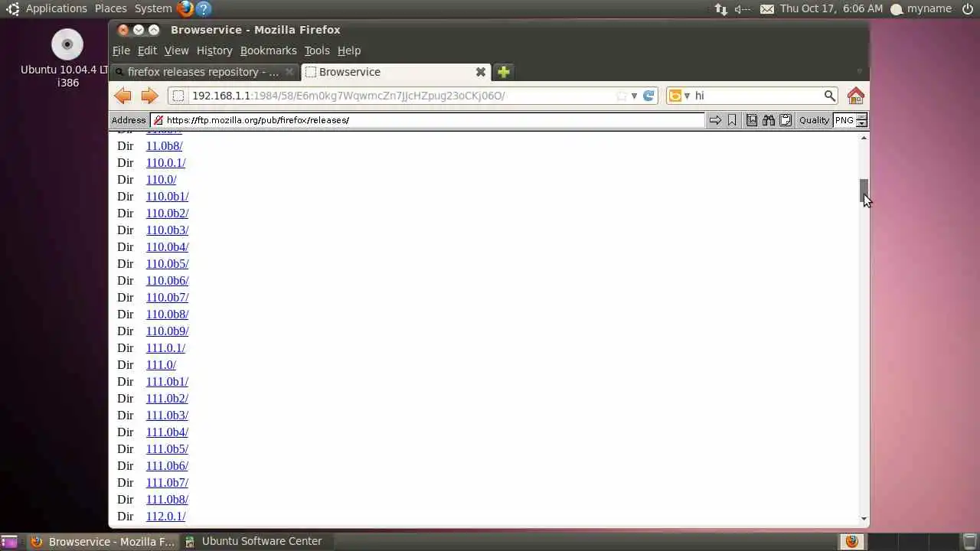Click the Quality PNG stepper arrows
This screenshot has width=980, height=551.
pyautogui.click(x=862, y=120)
